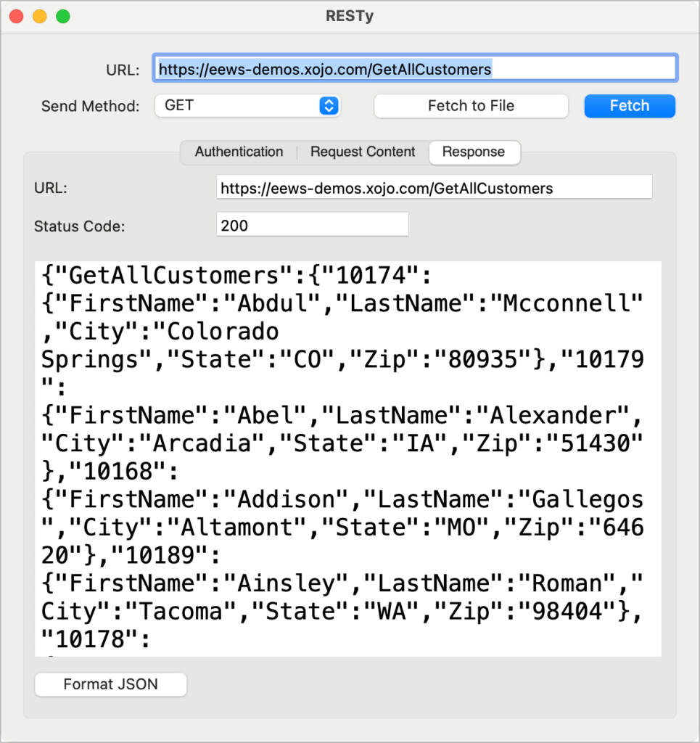This screenshot has height=743, width=700.
Task: Select the Response tab
Action: pyautogui.click(x=474, y=152)
